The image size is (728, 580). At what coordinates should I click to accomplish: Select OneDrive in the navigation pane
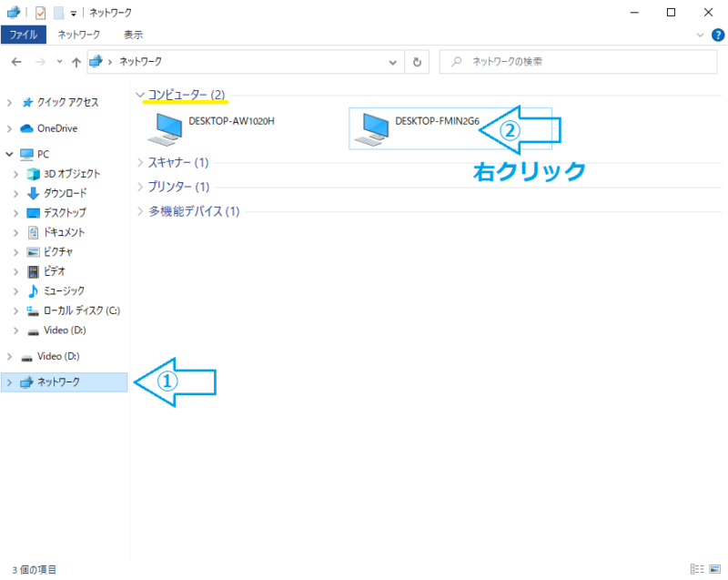[x=57, y=128]
